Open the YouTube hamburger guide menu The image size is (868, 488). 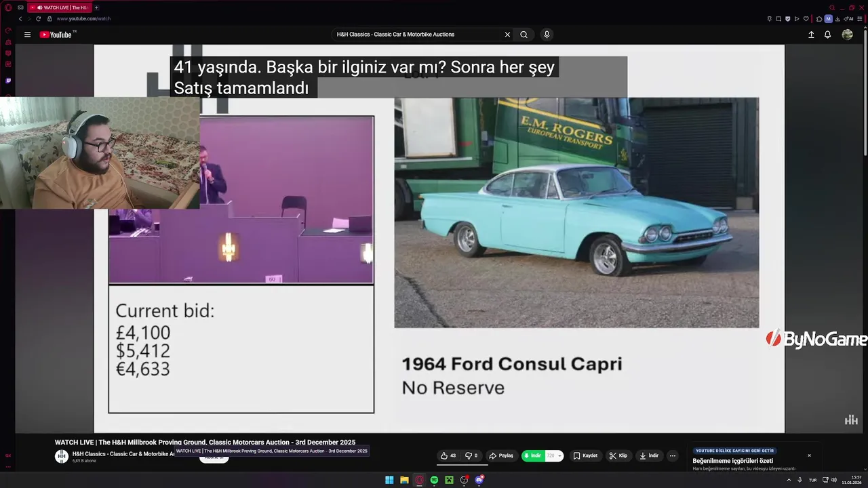click(27, 35)
